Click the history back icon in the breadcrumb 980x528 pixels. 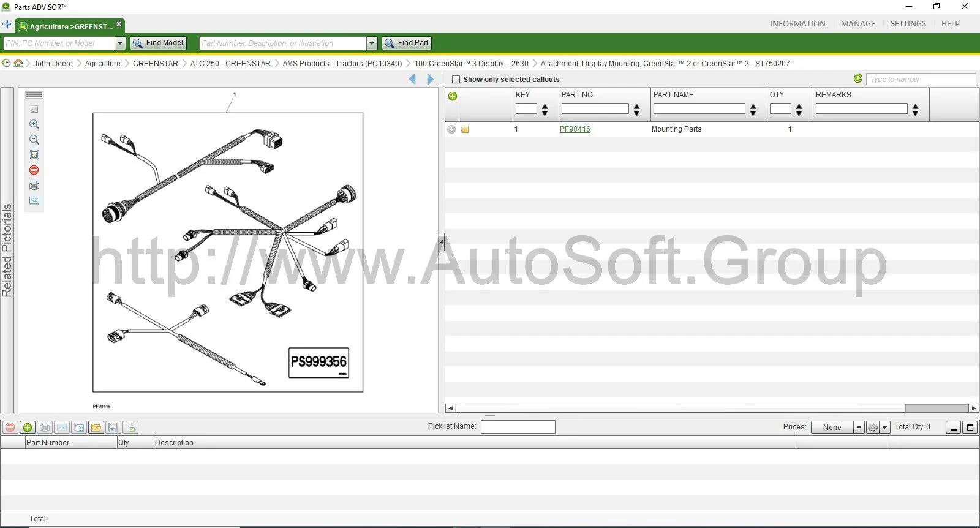pyautogui.click(x=6, y=63)
